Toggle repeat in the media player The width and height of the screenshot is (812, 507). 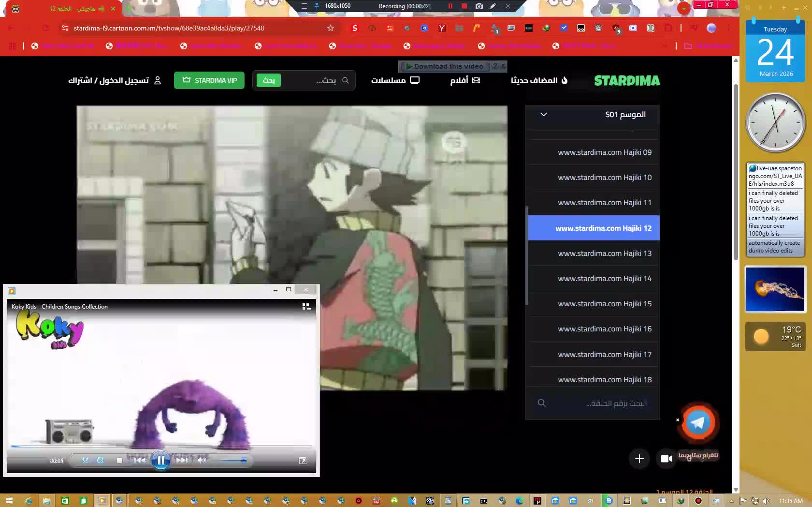[x=101, y=460]
